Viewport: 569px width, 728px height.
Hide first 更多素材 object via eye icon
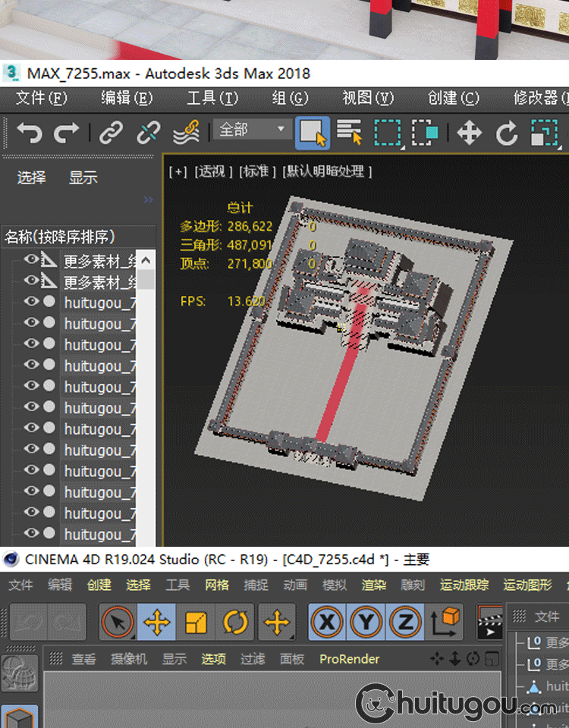click(x=31, y=259)
